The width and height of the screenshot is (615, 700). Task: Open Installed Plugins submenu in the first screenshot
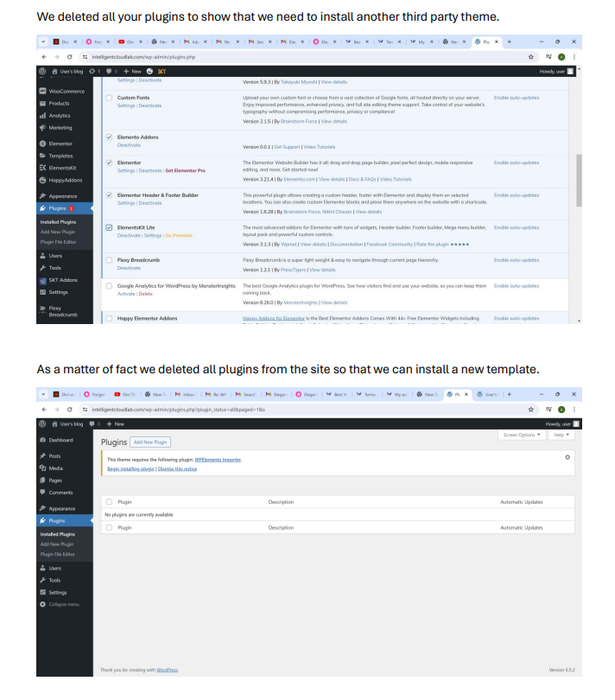(x=58, y=222)
